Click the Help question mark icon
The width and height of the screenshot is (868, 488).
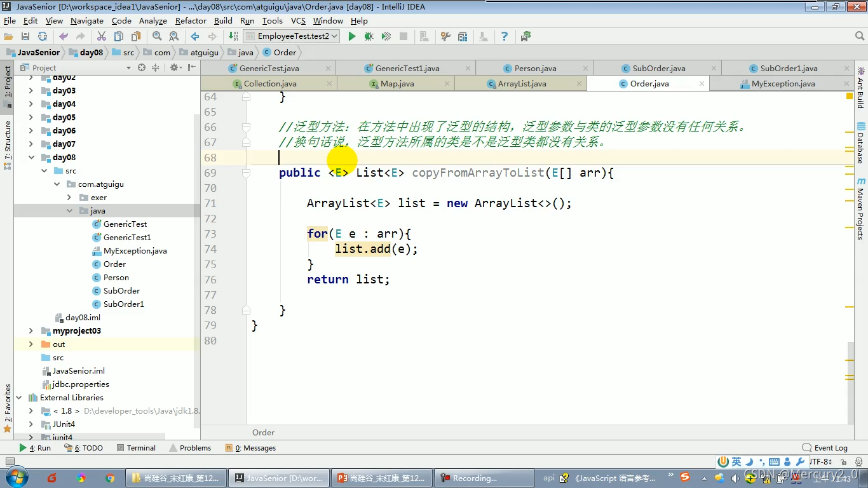click(505, 36)
